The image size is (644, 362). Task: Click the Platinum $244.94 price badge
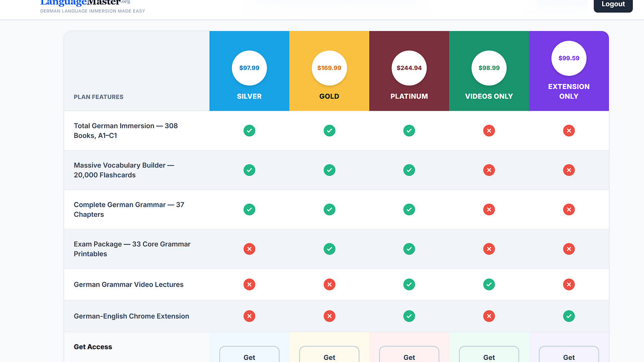[409, 68]
